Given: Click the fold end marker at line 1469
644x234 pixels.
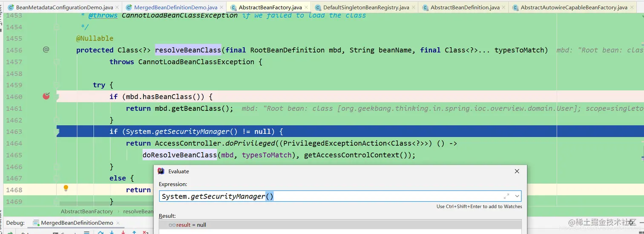Looking at the screenshot, I should [x=57, y=201].
